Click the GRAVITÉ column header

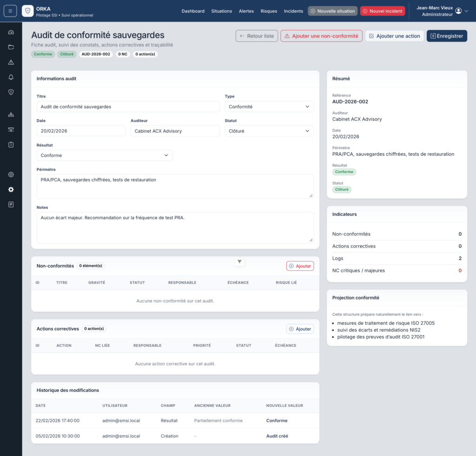point(97,282)
